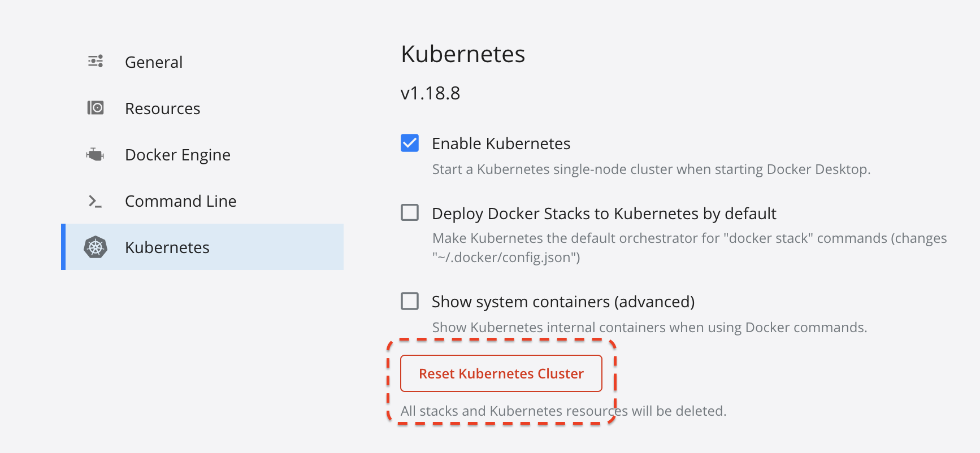
Task: Click the Resources sidebar icon
Action: pos(95,108)
